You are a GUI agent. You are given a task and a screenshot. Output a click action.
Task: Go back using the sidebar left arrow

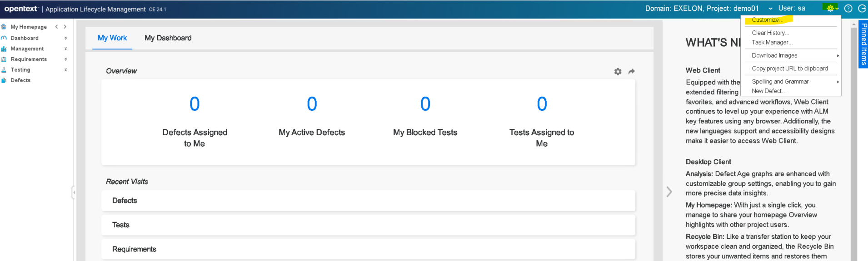[57, 27]
